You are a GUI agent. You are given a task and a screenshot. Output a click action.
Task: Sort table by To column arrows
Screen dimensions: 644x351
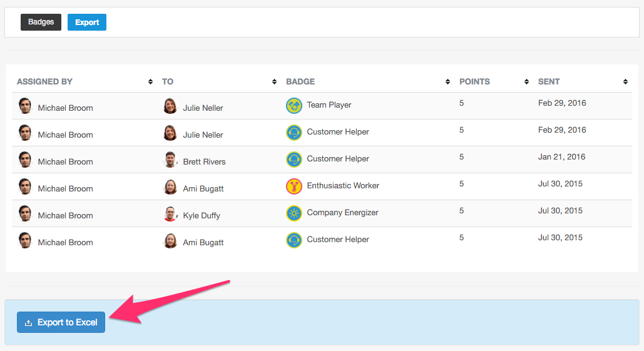(274, 82)
